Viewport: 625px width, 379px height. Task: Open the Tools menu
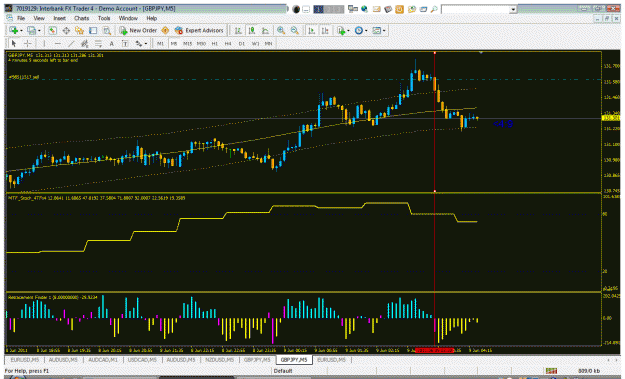click(104, 18)
